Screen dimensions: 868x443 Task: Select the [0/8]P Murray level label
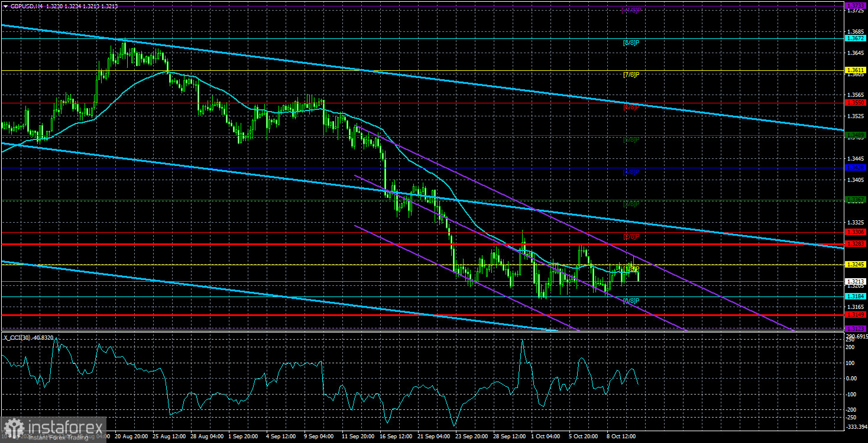click(631, 301)
